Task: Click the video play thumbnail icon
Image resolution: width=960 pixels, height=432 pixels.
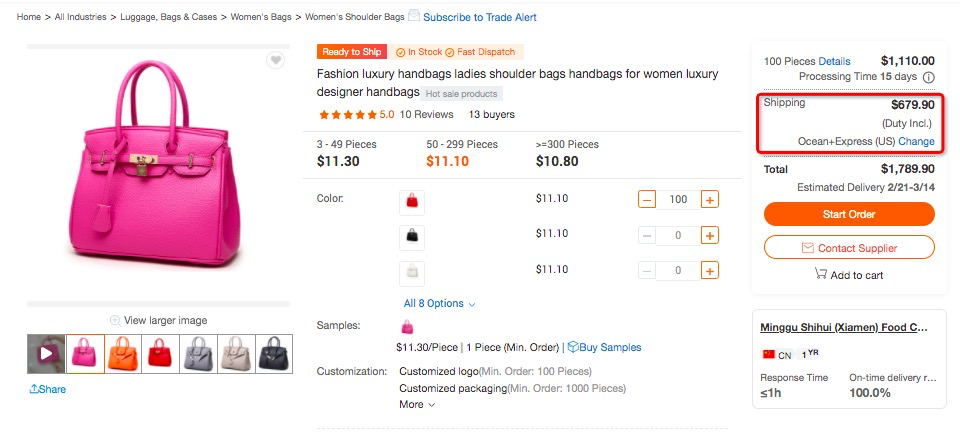Action: [x=46, y=353]
